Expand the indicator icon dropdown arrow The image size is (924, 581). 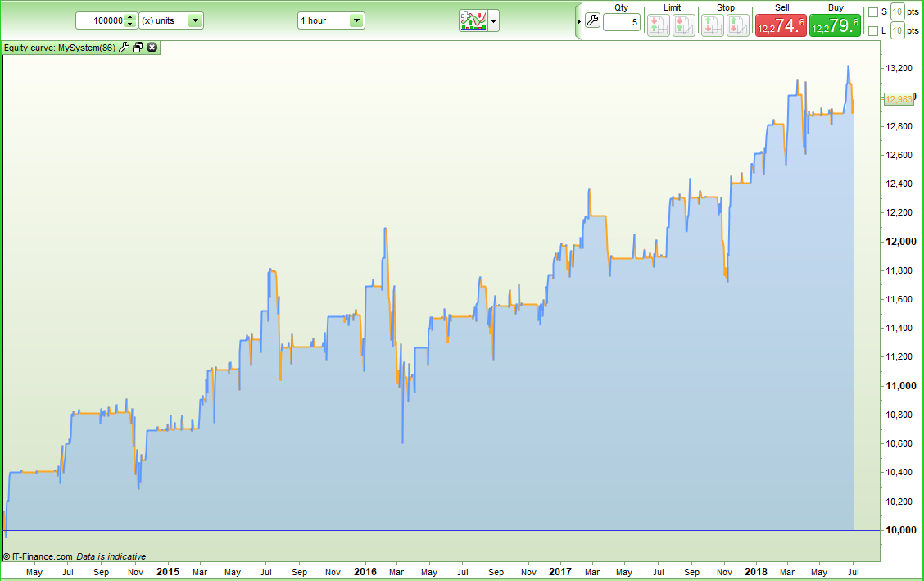(x=494, y=21)
